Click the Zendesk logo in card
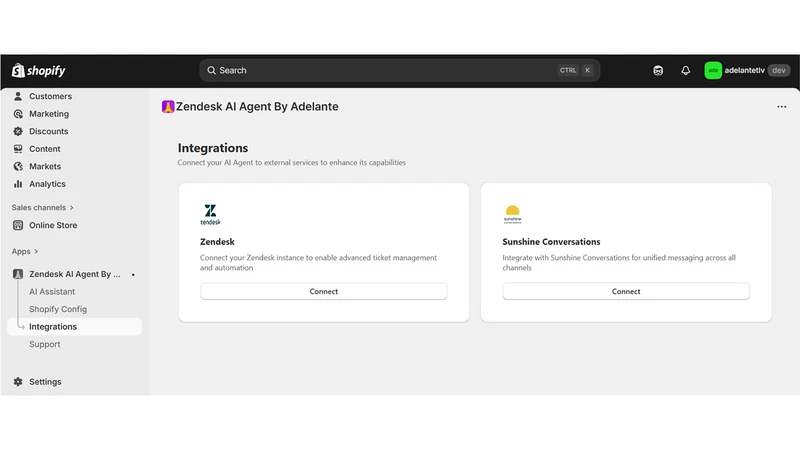This screenshot has width=800, height=450. point(210,214)
